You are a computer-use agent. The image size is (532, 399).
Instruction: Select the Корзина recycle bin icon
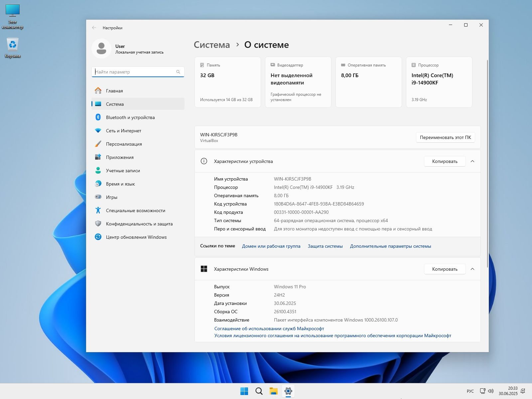13,48
